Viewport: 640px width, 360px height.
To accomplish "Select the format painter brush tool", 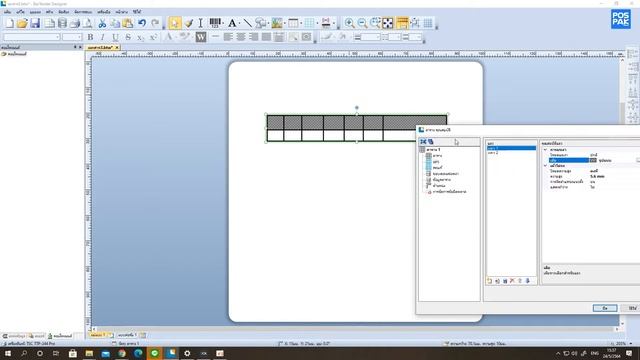I will tap(189, 23).
